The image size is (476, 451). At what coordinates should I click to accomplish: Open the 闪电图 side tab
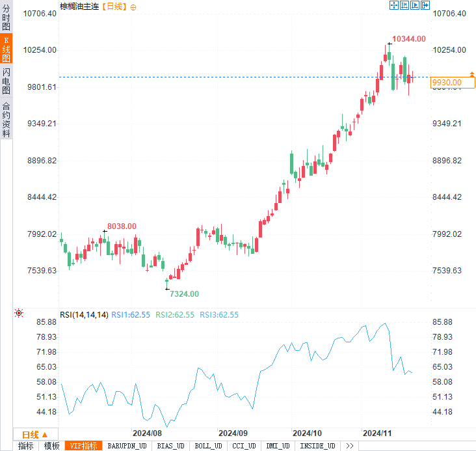point(7,82)
